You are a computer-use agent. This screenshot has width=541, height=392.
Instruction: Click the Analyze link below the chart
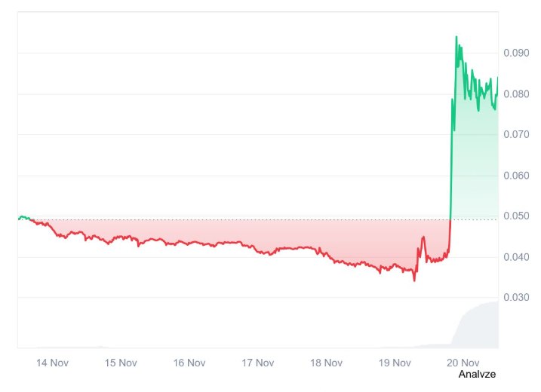pos(477,374)
